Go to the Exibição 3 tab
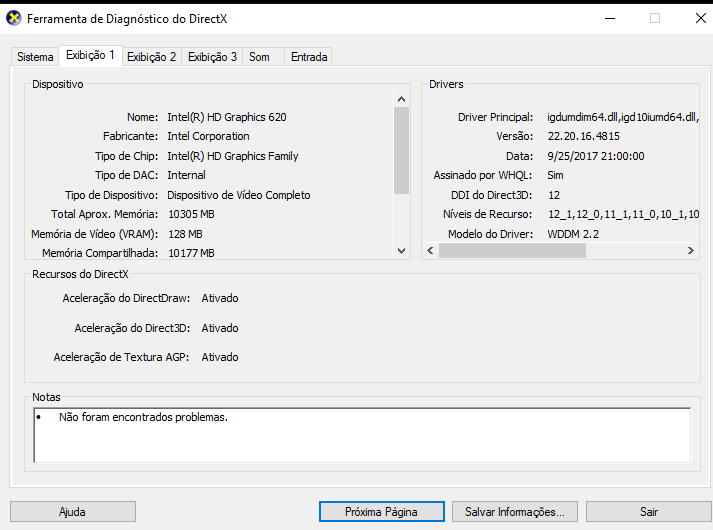Viewport: 713px width, 530px height. (x=213, y=57)
